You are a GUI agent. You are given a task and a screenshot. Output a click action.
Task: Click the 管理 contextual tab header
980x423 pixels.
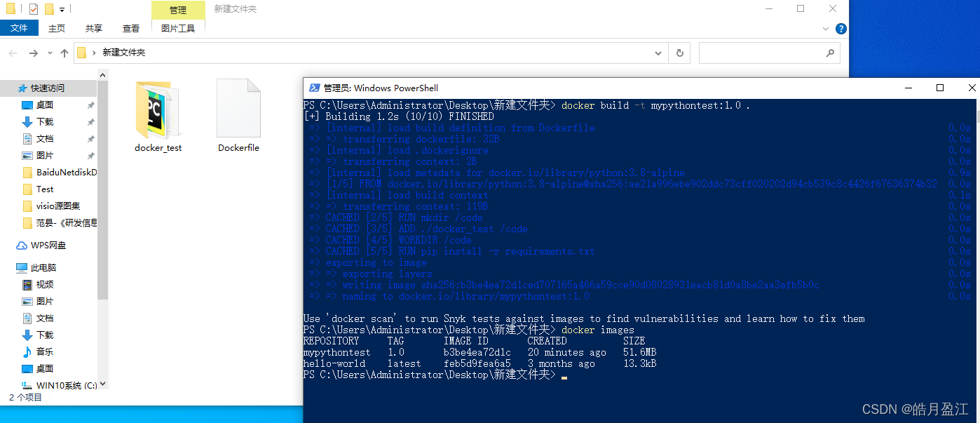point(178,10)
